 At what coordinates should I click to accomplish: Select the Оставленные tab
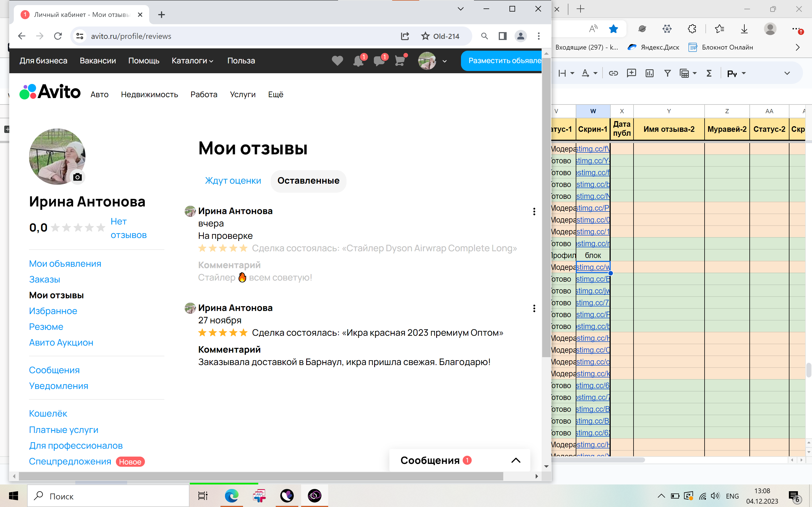[308, 181]
